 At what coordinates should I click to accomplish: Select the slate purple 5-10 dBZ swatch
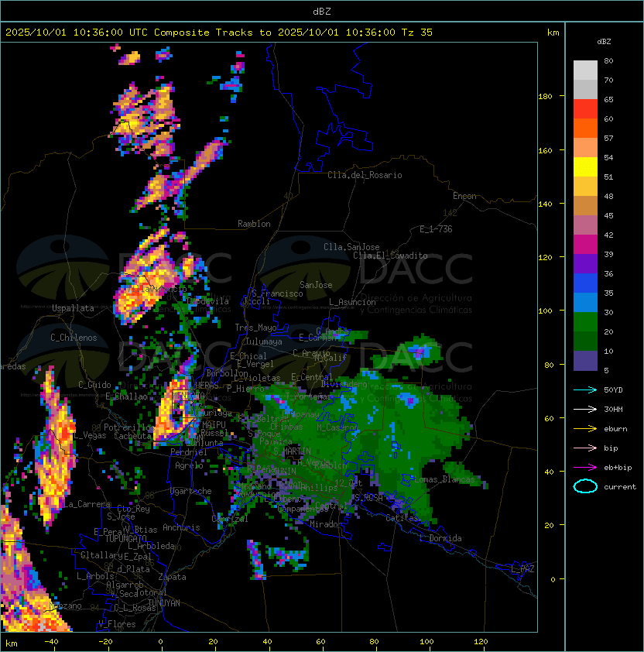click(585, 361)
